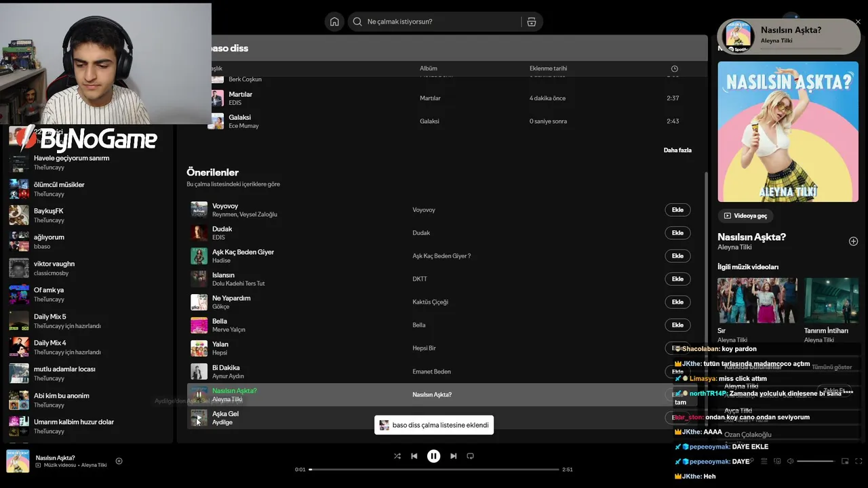Adjust the volume slider
The image size is (868, 488).
815,461
